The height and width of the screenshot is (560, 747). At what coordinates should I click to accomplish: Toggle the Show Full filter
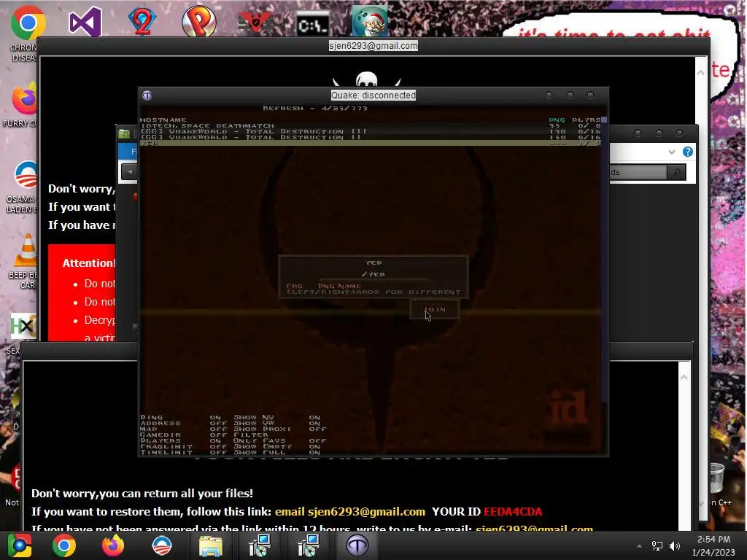tap(276, 452)
